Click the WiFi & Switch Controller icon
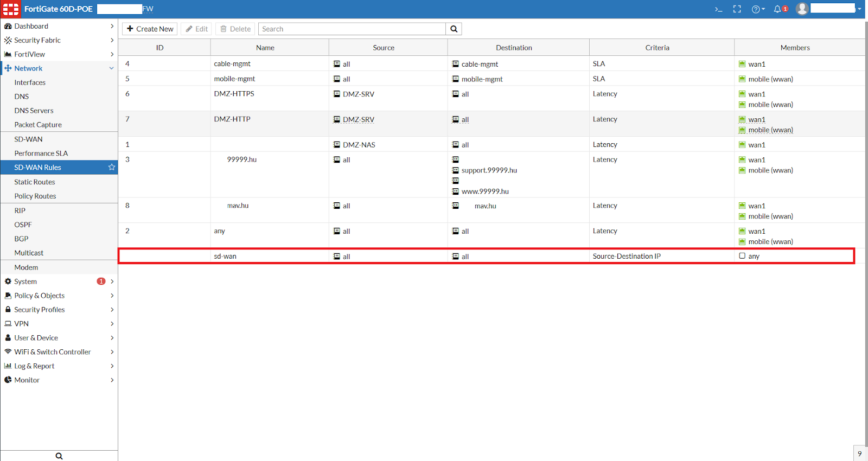 [x=8, y=351]
